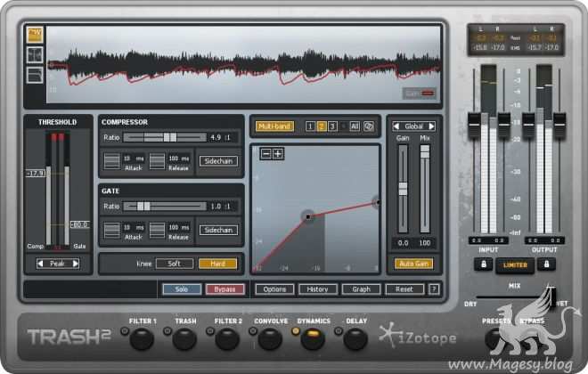The width and height of the screenshot is (588, 374).
Task: Zoom in the dynamics curve graph
Action: (277, 153)
